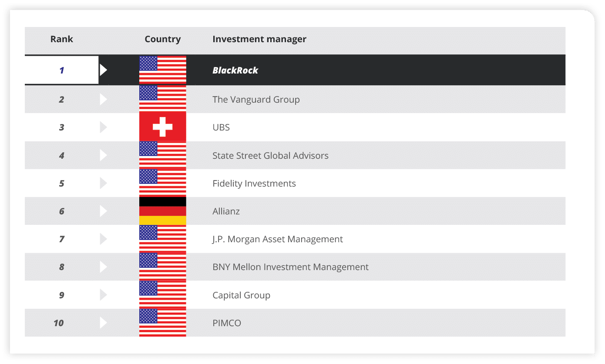
Task: Click the Allianz manager name
Action: click(x=226, y=211)
